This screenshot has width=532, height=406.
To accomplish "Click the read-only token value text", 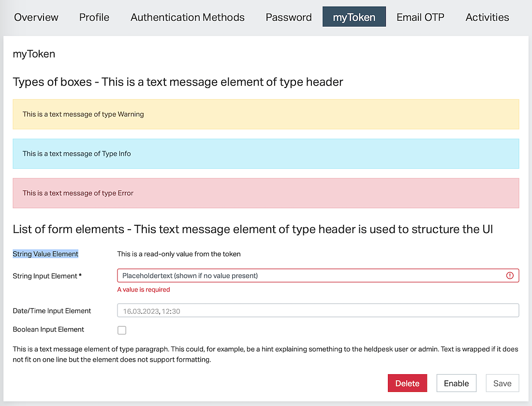I will (179, 254).
